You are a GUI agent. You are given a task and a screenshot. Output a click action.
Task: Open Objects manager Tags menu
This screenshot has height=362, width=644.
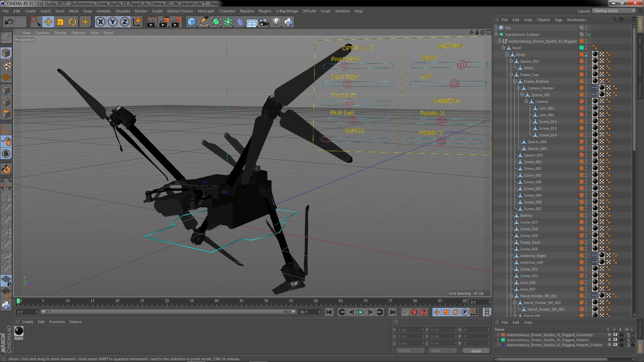(558, 20)
